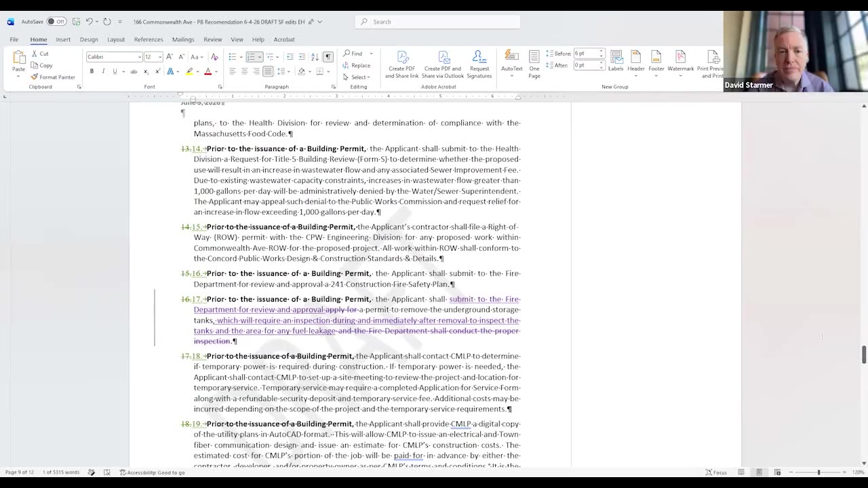
Task: Open the document title dropdown chevron
Action: [320, 22]
